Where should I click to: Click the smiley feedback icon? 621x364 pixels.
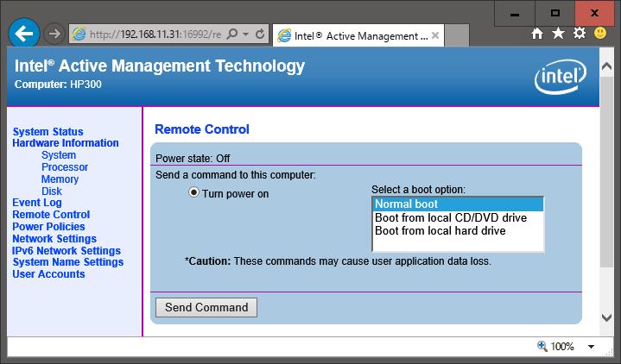pyautogui.click(x=600, y=34)
